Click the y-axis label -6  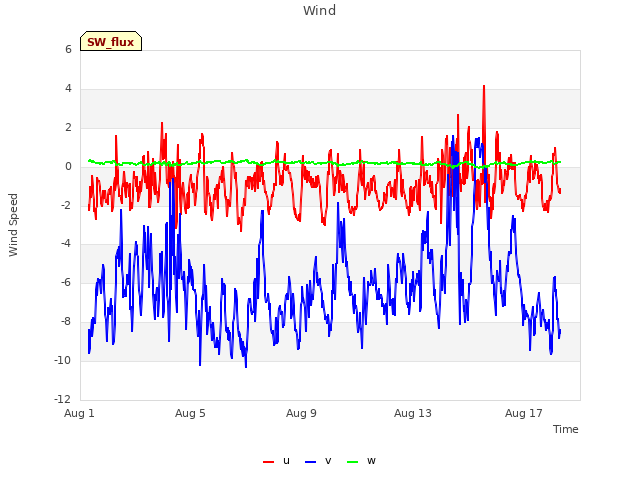click(x=66, y=282)
